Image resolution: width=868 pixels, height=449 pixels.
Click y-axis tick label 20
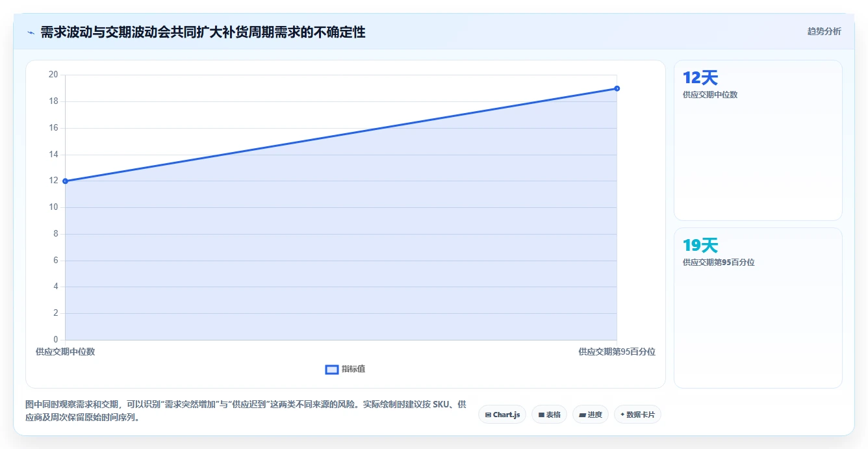(53, 75)
